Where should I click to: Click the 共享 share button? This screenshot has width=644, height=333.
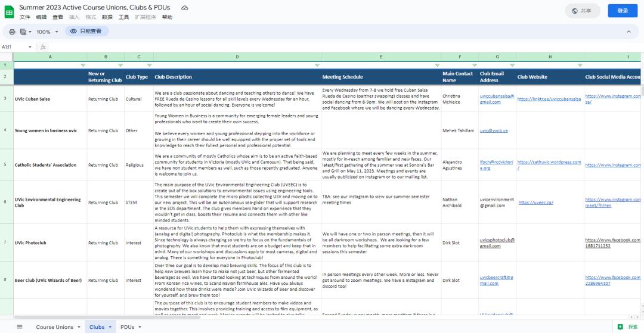(x=583, y=11)
